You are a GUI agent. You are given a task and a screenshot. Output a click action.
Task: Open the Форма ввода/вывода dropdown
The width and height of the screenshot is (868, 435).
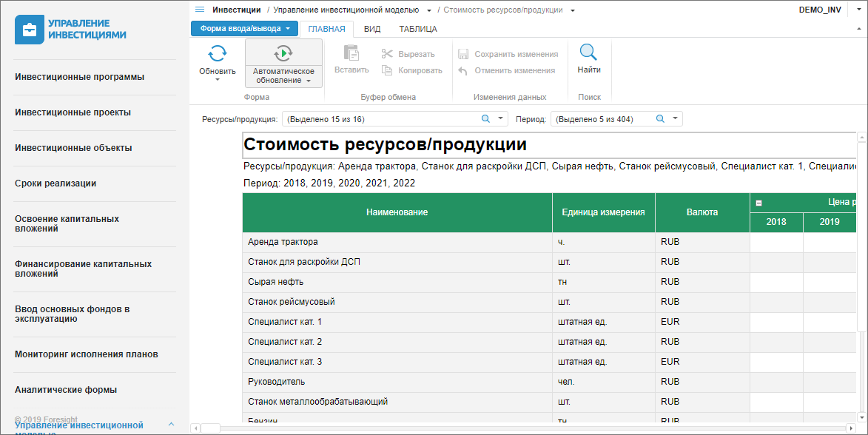[x=245, y=29]
